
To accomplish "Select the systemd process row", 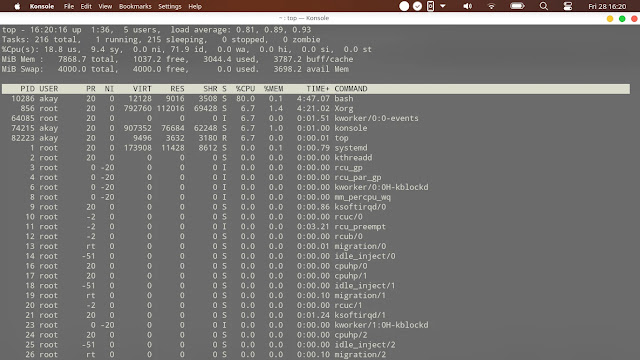I will tap(316, 148).
